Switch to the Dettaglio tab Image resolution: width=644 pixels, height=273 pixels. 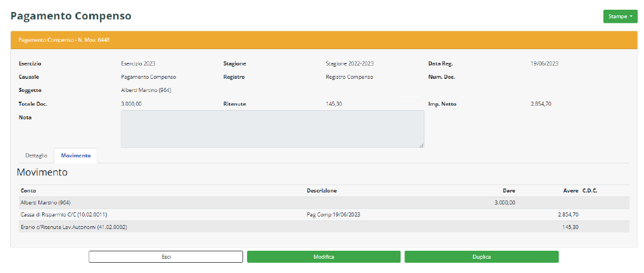pos(36,156)
